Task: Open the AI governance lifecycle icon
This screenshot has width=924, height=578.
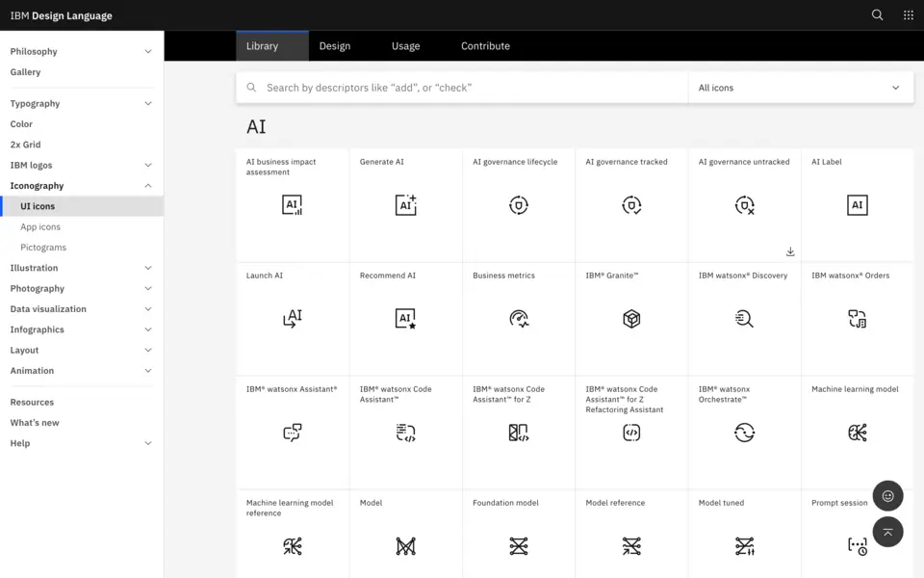Action: [x=519, y=204]
